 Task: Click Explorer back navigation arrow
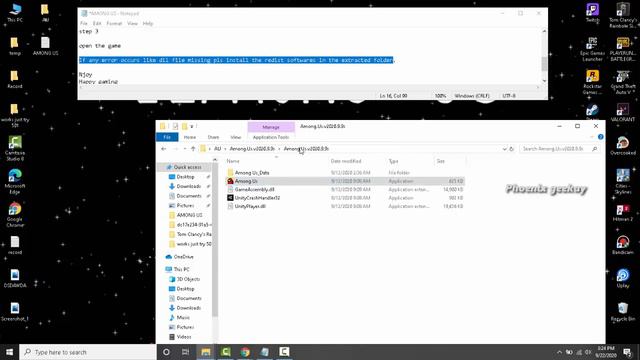click(x=164, y=149)
